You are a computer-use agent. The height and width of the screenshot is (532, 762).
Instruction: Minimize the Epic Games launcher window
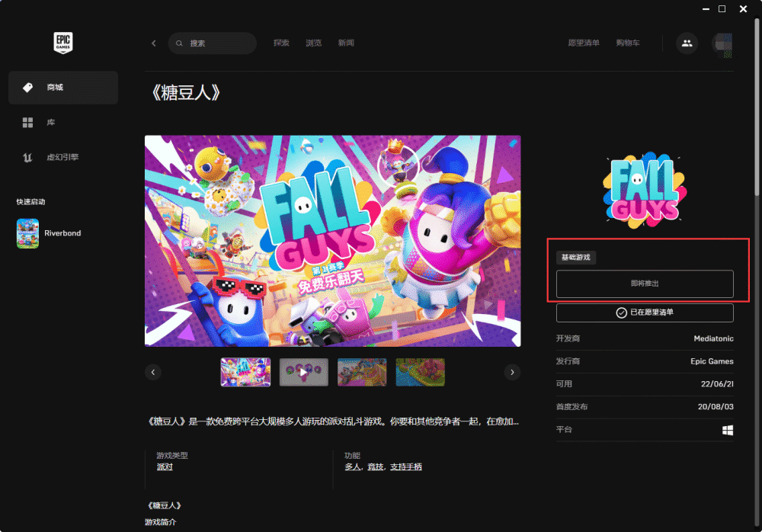pos(706,8)
